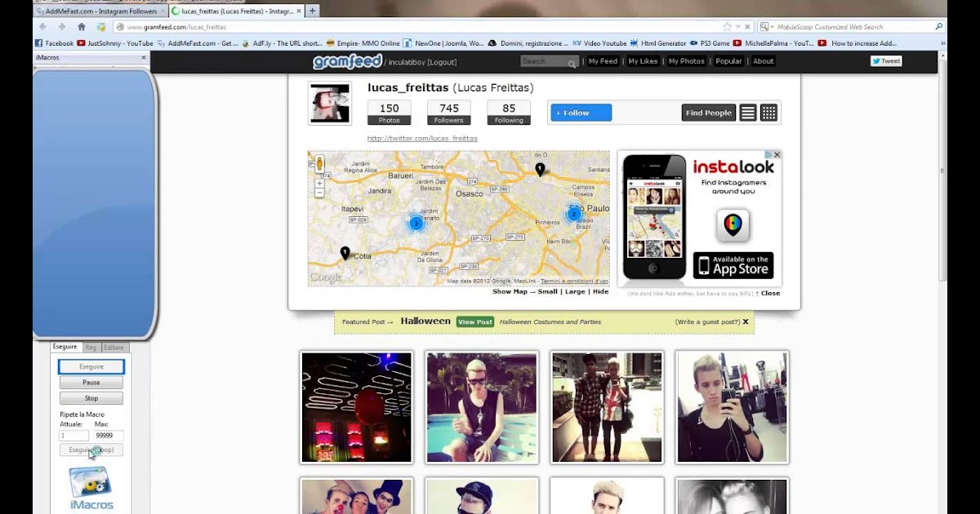The height and width of the screenshot is (514, 980).
Task: View the 150 Photos count
Action: [390, 113]
